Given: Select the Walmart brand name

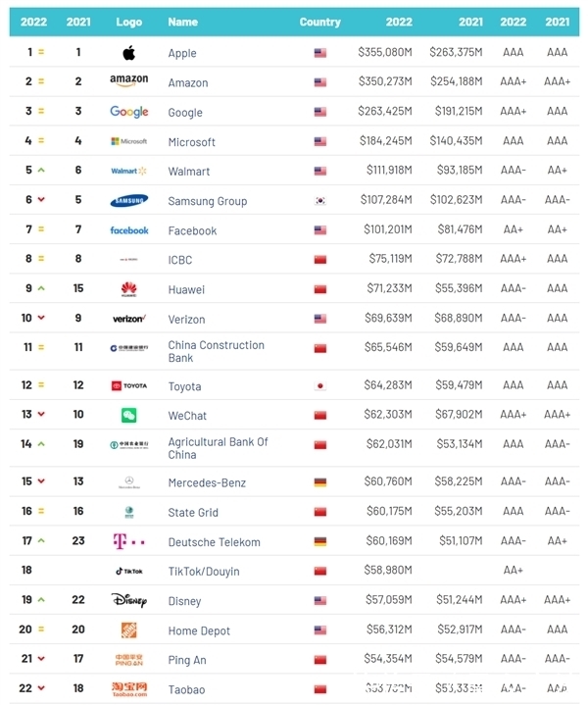Looking at the screenshot, I should point(188,172).
